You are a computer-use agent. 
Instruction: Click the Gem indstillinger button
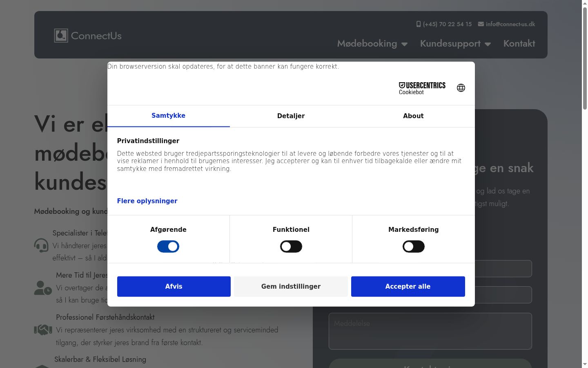coord(291,287)
